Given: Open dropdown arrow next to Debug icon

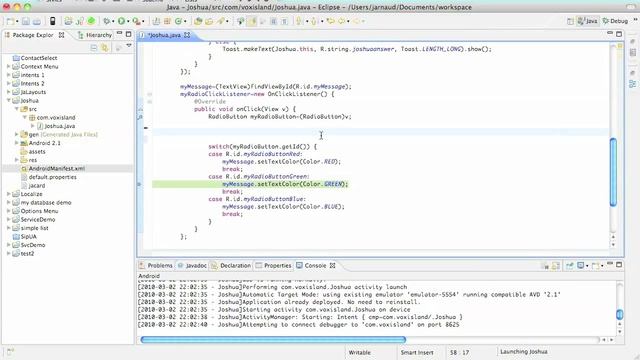Looking at the screenshot, I should [113, 22].
